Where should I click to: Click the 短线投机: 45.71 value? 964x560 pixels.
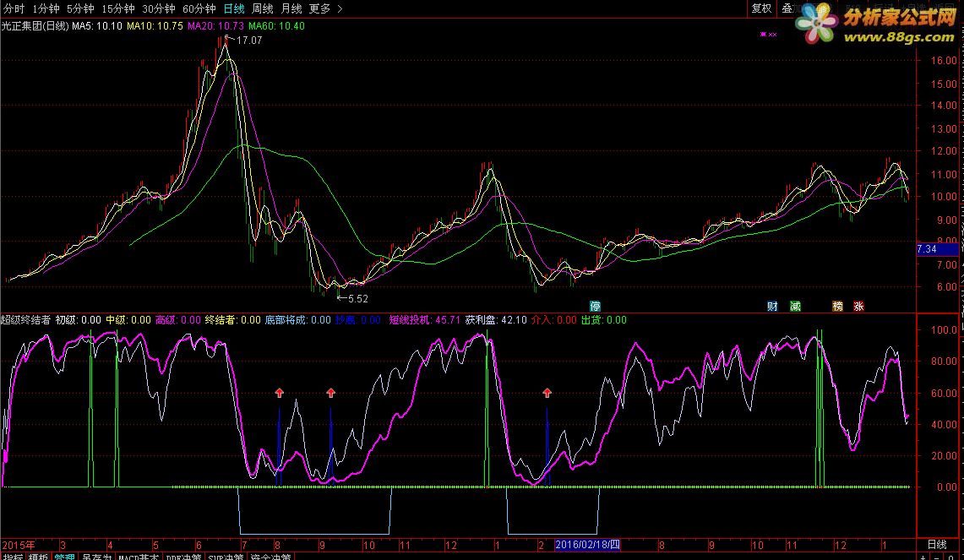425,319
